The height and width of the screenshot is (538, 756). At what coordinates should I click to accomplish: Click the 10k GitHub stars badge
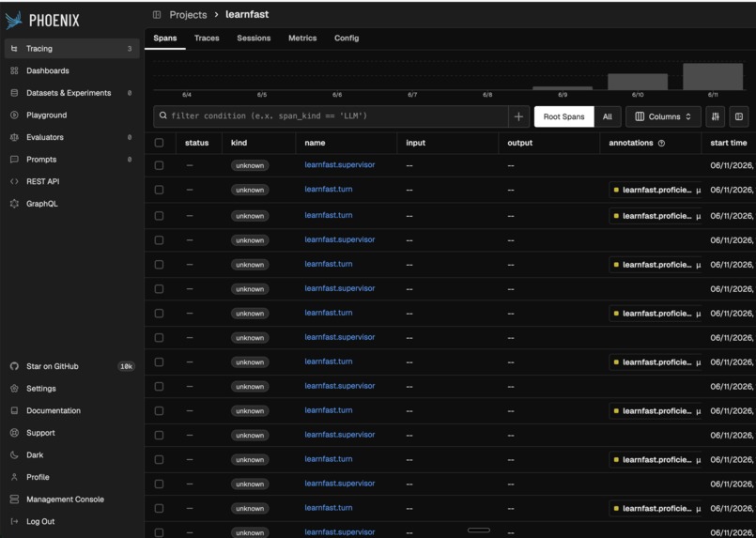click(127, 366)
